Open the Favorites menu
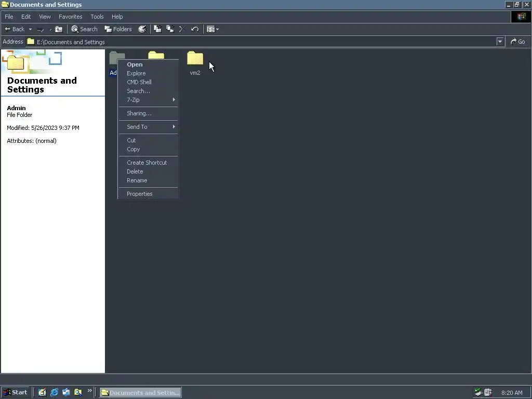This screenshot has width=532, height=399. tap(71, 17)
